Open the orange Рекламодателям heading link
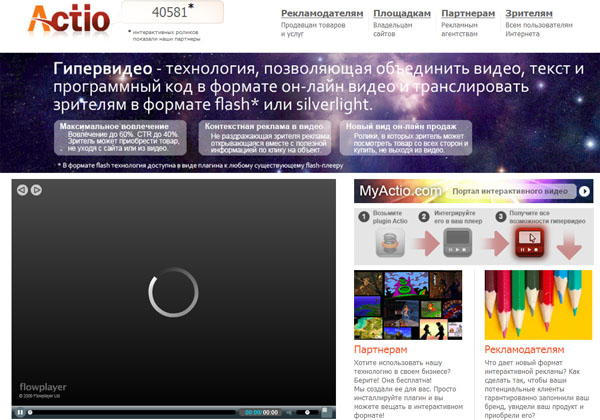This screenshot has height=420, width=600. coord(524,349)
